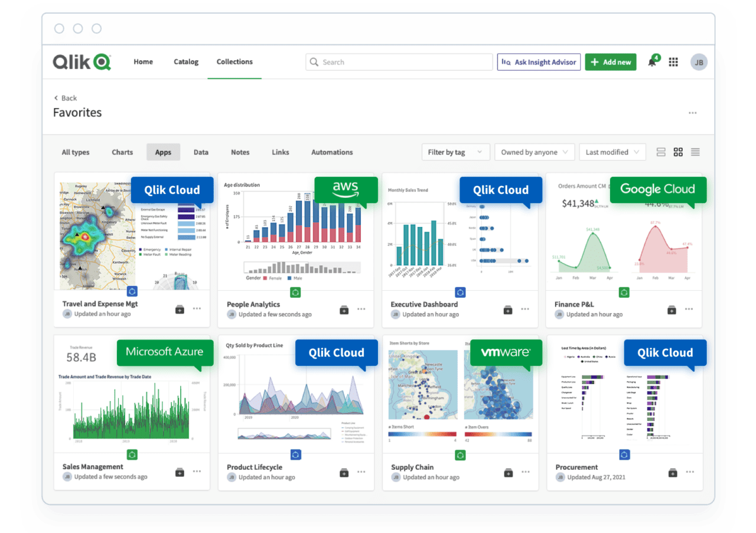Click the green Add new button
Image resolution: width=756 pixels, height=533 pixels.
(x=611, y=61)
